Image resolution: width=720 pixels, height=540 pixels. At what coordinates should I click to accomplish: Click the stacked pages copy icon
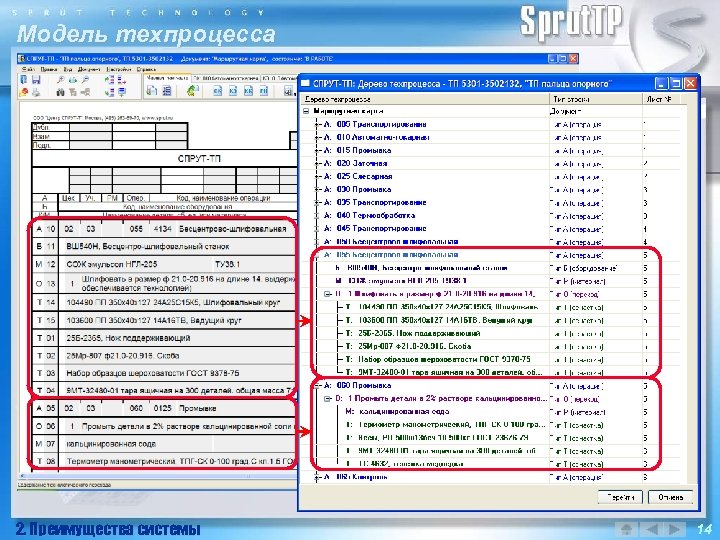point(152,91)
